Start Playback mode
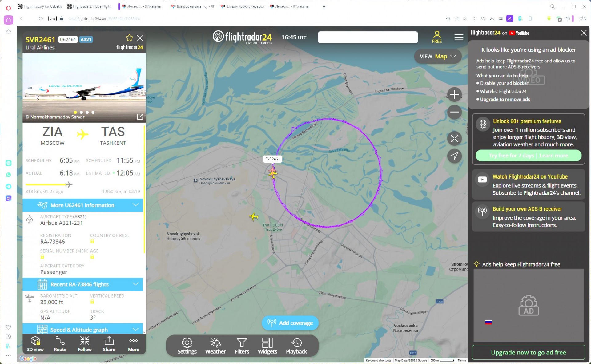This screenshot has height=364, width=591. [x=296, y=346]
